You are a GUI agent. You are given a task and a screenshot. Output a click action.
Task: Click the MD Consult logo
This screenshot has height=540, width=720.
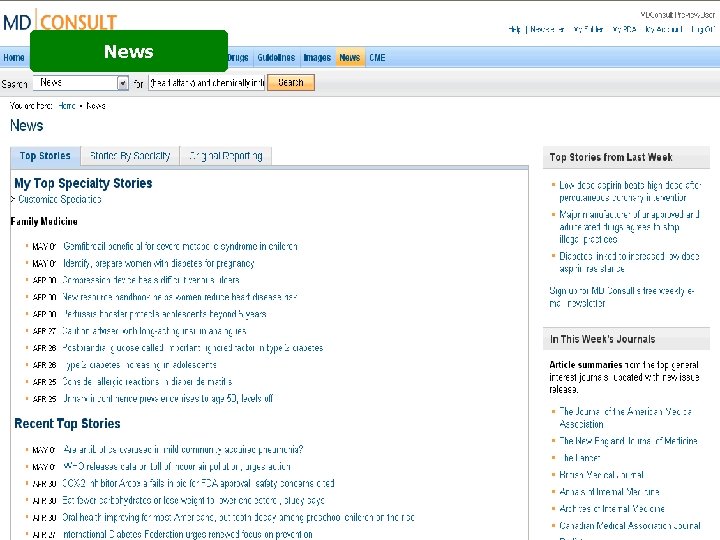(x=60, y=22)
